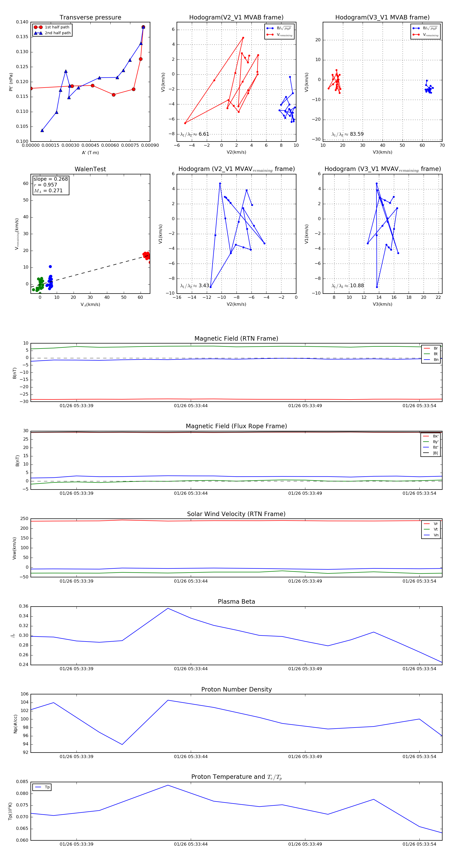Select the "Bt" legend entry

coord(431,354)
